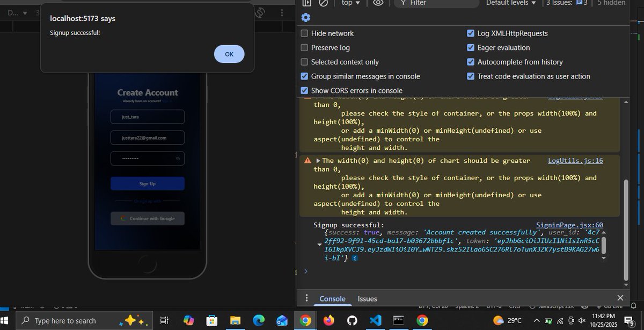This screenshot has height=330, width=644.
Task: Switch to the Issues drawer tab
Action: click(367, 299)
